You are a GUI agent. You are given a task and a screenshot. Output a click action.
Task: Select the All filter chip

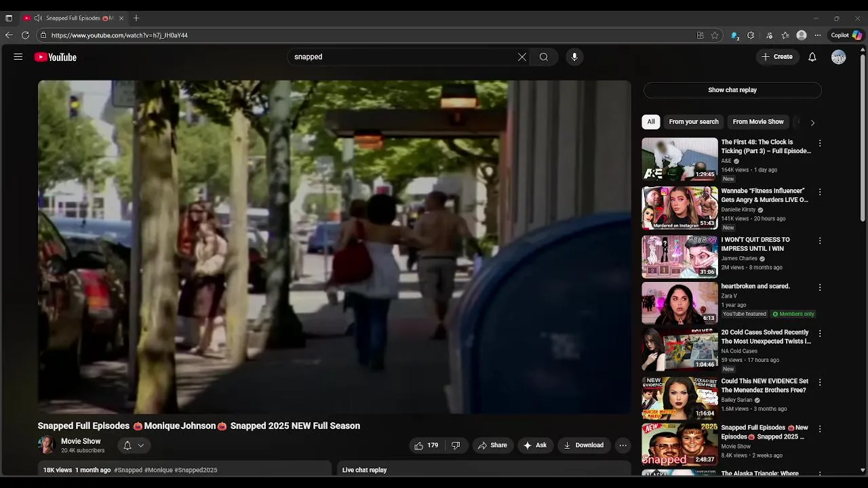pos(651,122)
